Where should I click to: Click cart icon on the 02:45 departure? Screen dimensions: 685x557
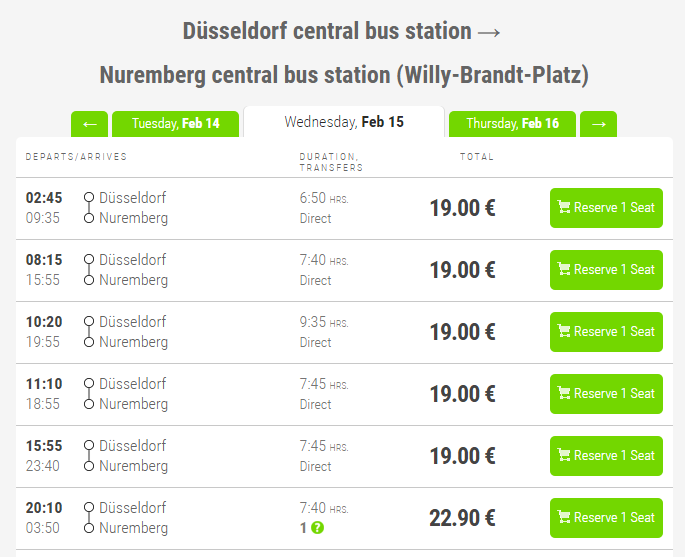(x=564, y=208)
